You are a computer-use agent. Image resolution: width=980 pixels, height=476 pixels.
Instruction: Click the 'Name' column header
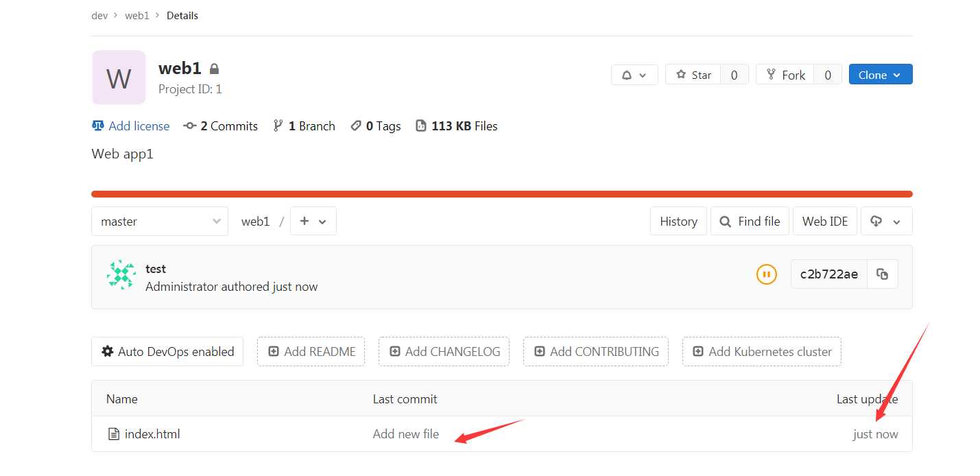pyautogui.click(x=122, y=399)
